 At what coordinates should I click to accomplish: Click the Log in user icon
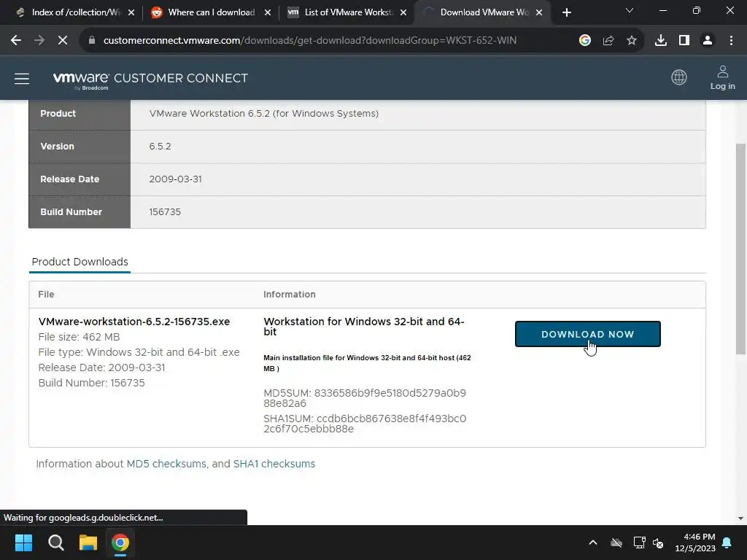(x=722, y=77)
